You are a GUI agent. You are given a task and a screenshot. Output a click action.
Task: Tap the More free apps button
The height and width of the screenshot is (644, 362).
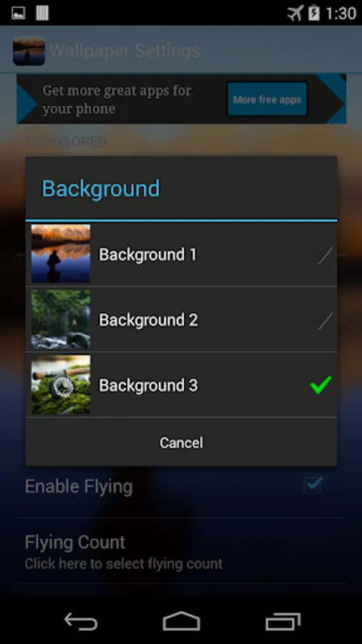click(267, 99)
